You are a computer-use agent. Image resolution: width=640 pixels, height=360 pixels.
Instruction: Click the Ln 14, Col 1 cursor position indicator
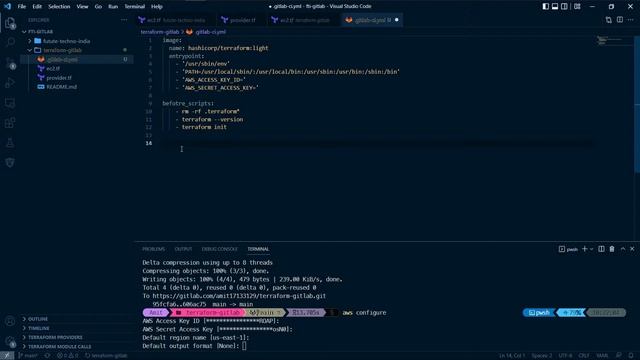[512, 356]
